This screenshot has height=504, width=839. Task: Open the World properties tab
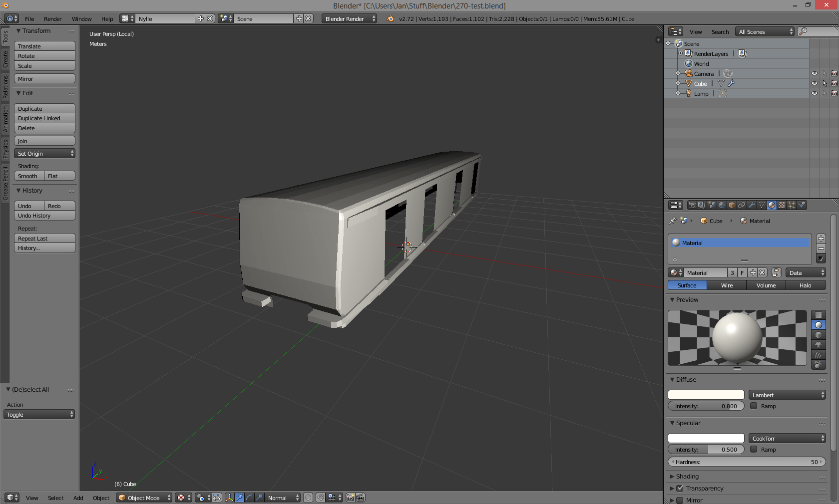click(x=722, y=205)
